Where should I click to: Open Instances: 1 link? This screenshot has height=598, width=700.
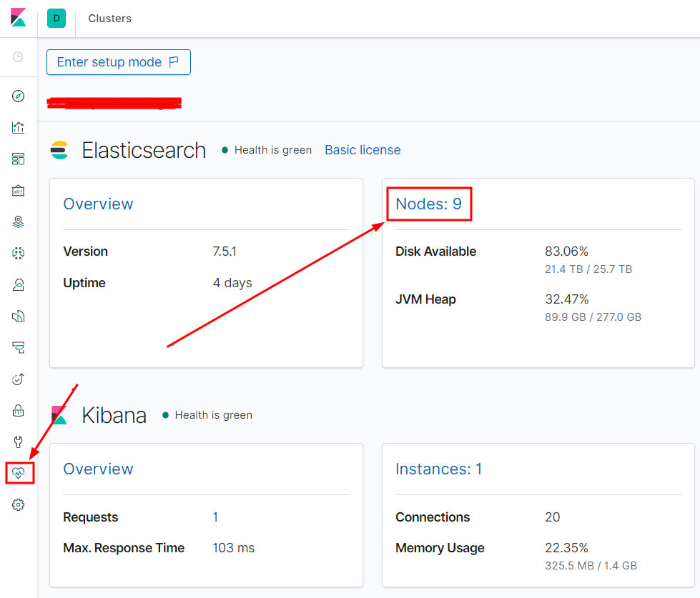[439, 469]
